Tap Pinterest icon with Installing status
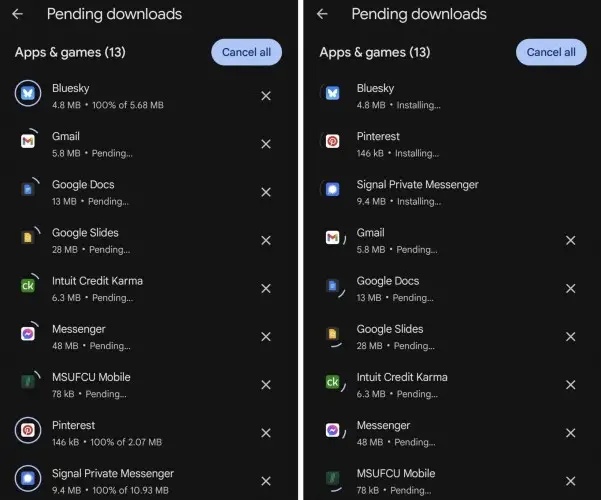This screenshot has height=500, width=601. (x=333, y=142)
